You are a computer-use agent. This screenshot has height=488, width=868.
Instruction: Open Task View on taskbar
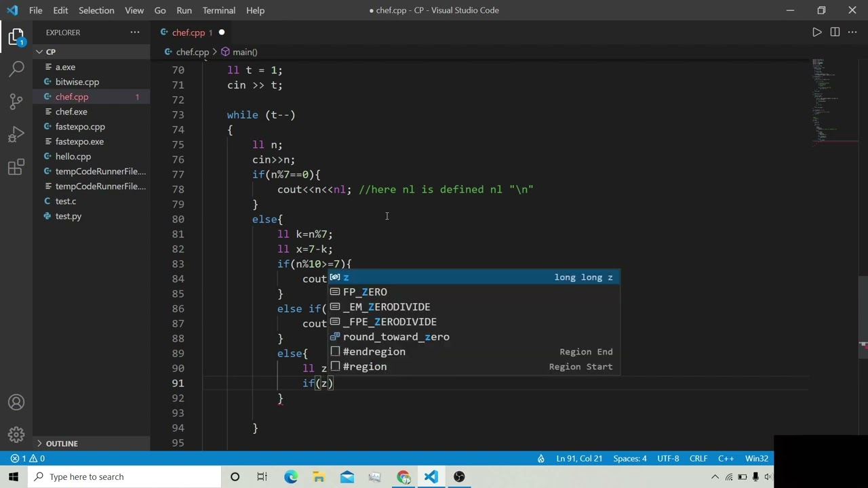coord(262,476)
